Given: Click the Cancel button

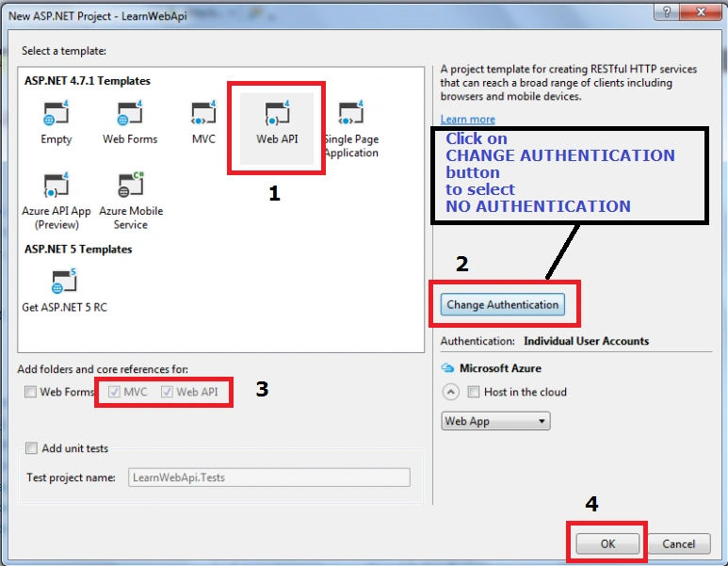Looking at the screenshot, I should pos(678,543).
